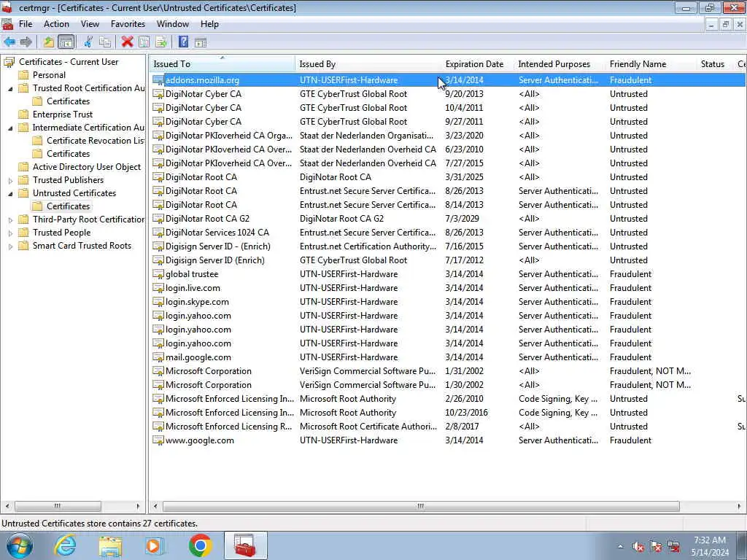Click the addons.mozilla.org certificate row
The image size is (747, 560).
pos(448,80)
